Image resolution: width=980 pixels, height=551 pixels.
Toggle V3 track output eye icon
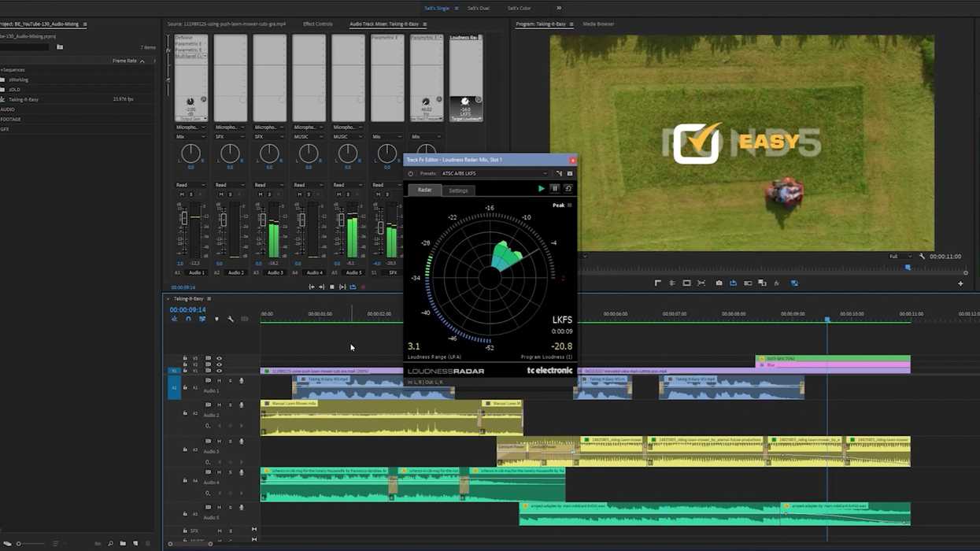pyautogui.click(x=219, y=359)
